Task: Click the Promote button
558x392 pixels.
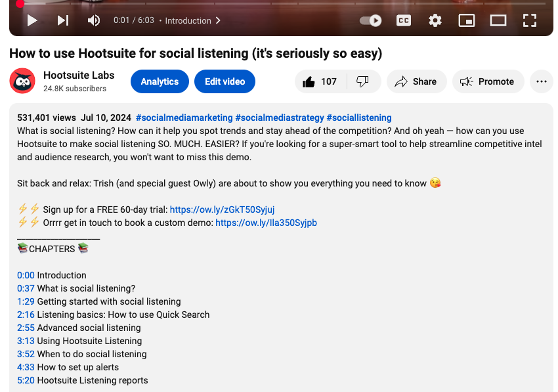Action: 488,81
